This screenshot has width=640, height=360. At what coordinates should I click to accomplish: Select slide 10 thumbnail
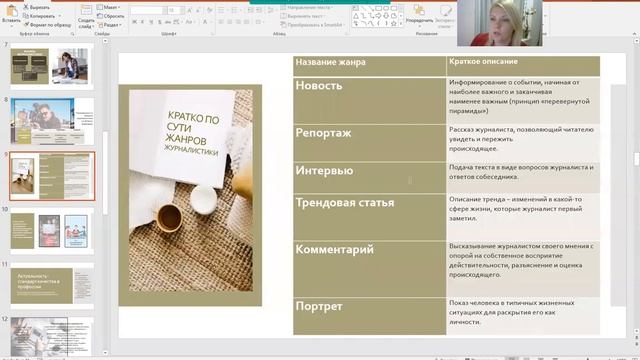click(x=52, y=231)
